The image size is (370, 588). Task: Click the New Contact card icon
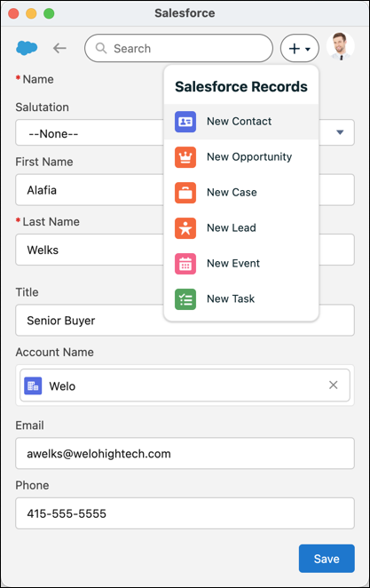pos(185,122)
